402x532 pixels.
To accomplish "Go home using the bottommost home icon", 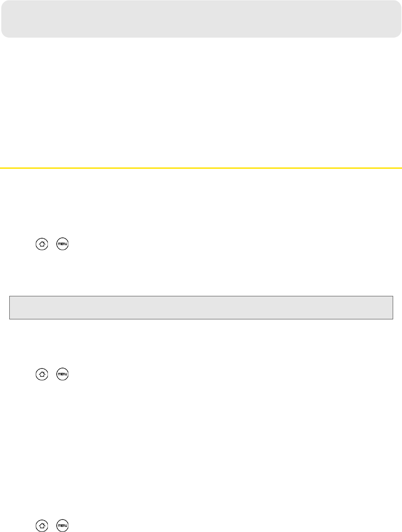I will pos(42,525).
